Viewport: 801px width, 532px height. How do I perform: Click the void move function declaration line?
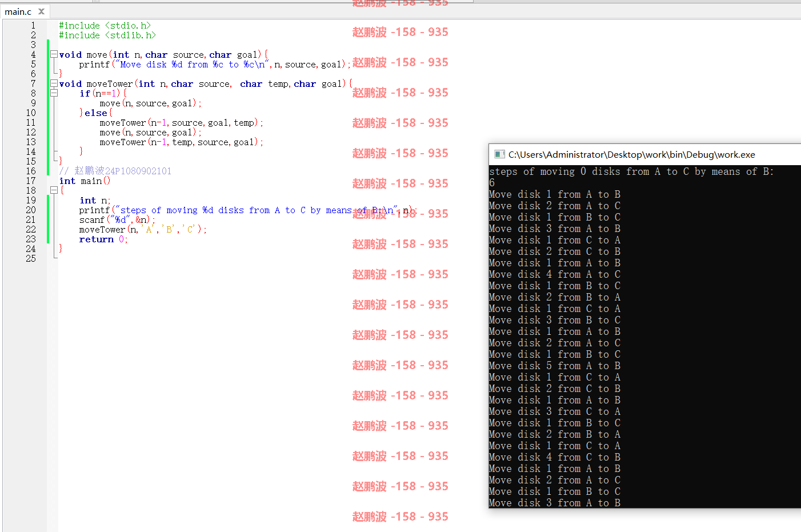(163, 54)
